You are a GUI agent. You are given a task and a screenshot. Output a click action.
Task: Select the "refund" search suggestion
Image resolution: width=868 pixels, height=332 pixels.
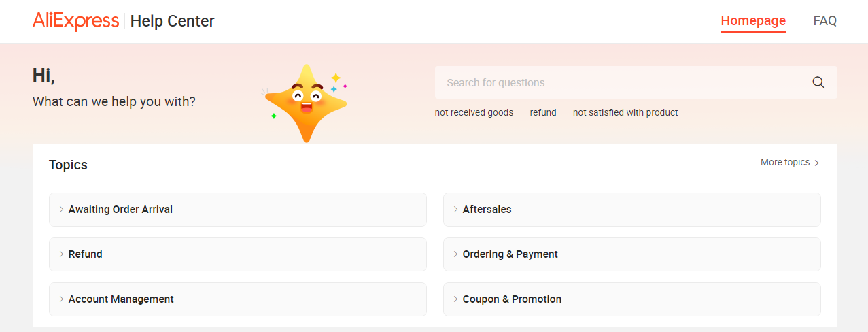(x=543, y=113)
